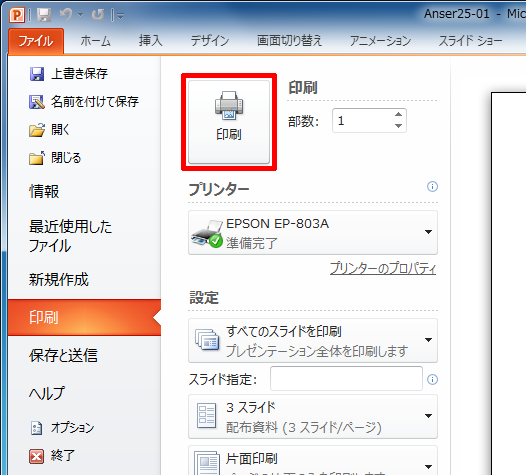Viewport: 526px width, 475px height.
Task: Open printer info icon beside プリンター heading
Action: [x=432, y=187]
